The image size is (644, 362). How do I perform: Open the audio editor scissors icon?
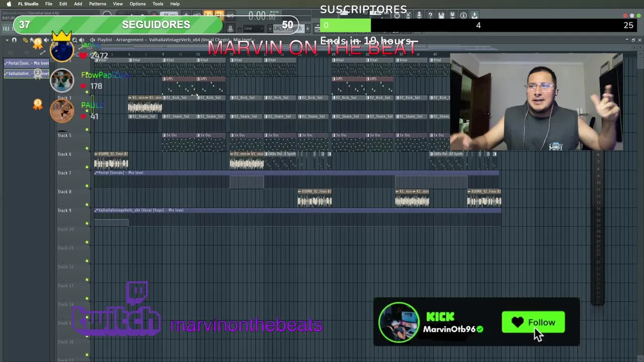pos(408,16)
